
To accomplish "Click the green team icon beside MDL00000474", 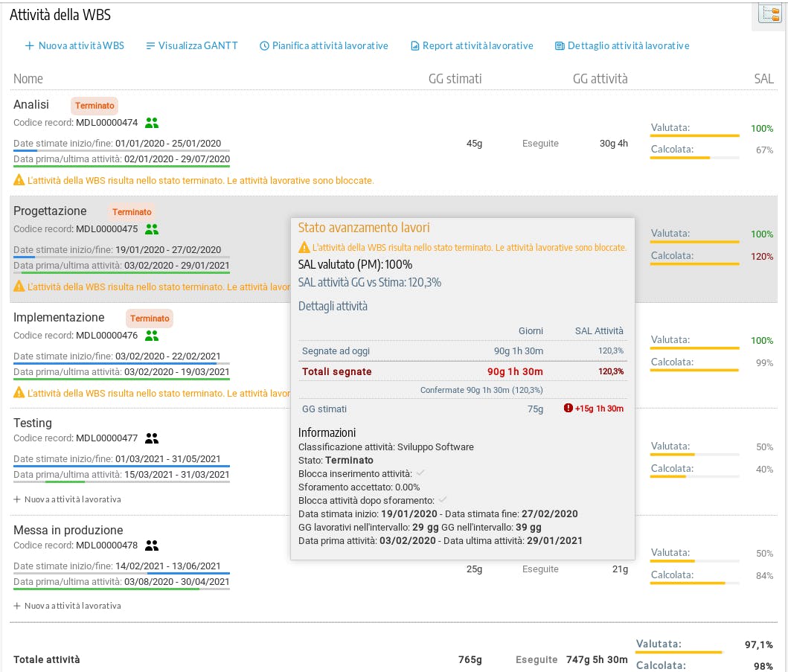I will click(x=152, y=123).
